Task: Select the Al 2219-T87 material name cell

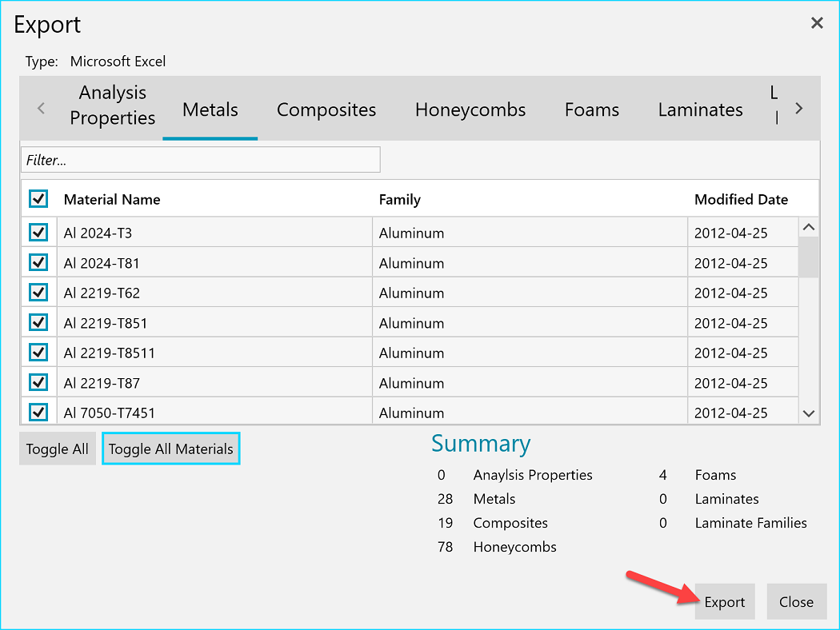Action: 214,382
